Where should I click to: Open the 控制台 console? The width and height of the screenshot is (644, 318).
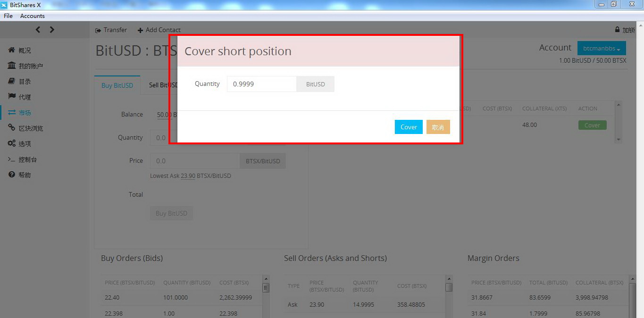click(x=22, y=159)
